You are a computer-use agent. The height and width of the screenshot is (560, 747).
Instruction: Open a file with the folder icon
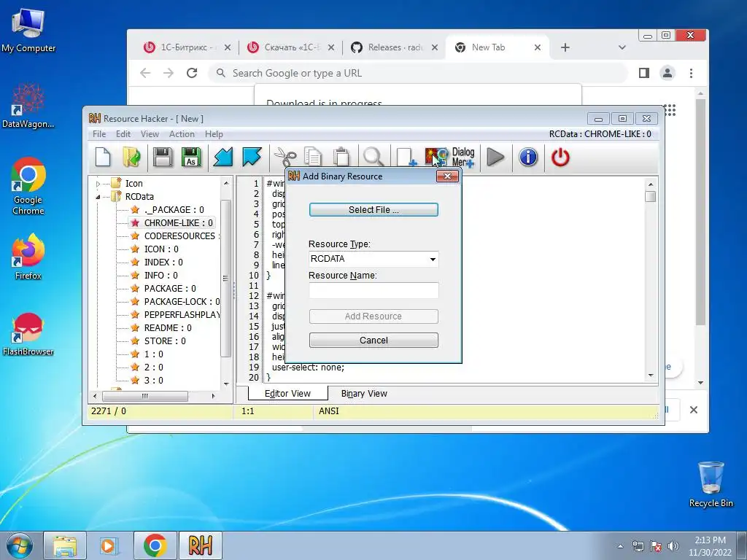coord(131,157)
